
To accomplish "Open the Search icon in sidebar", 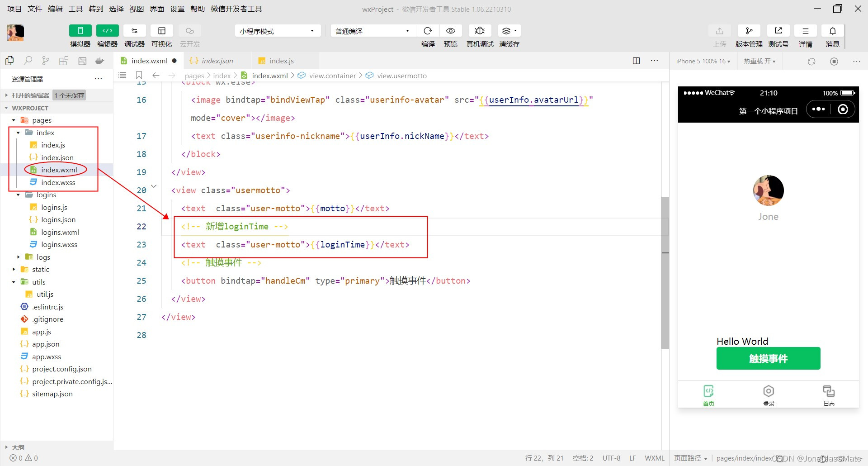I will click(28, 61).
